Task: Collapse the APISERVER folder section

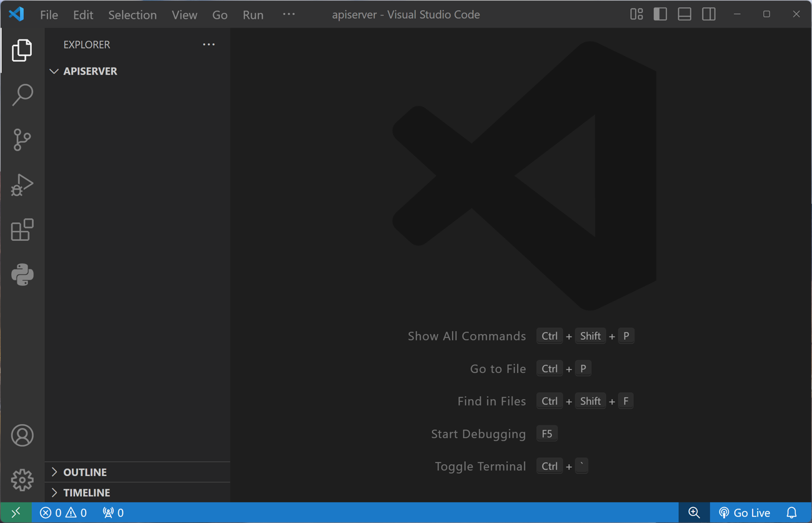Action: pos(138,71)
